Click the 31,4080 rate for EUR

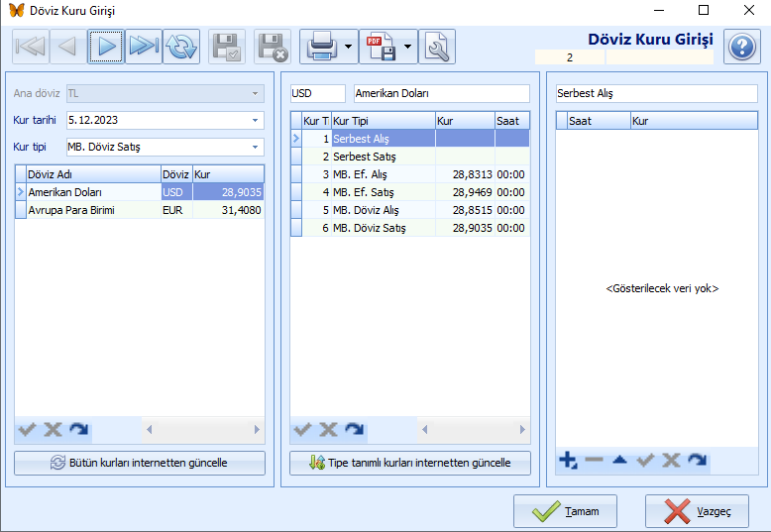[x=228, y=210]
